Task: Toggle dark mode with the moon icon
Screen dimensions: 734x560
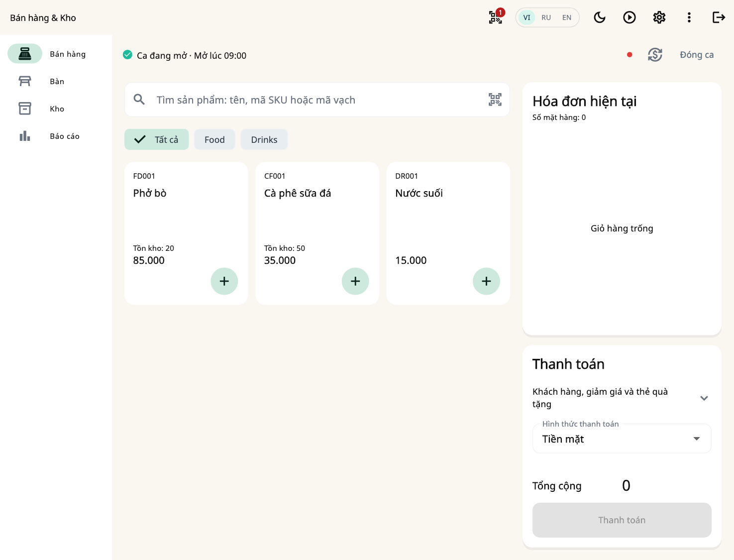Action: 600,17
